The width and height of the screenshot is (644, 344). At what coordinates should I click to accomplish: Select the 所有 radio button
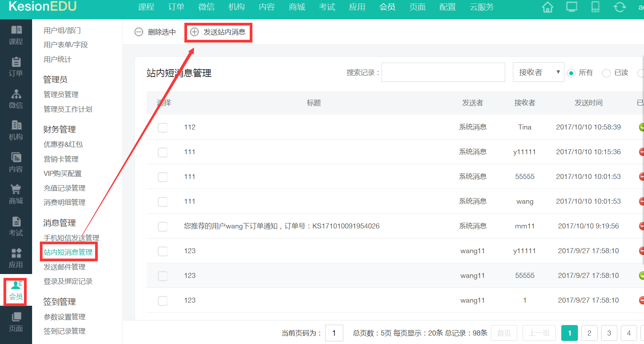571,73
